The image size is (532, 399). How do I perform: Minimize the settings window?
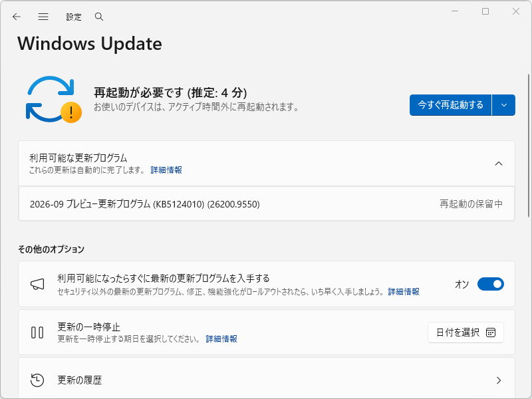pos(455,11)
